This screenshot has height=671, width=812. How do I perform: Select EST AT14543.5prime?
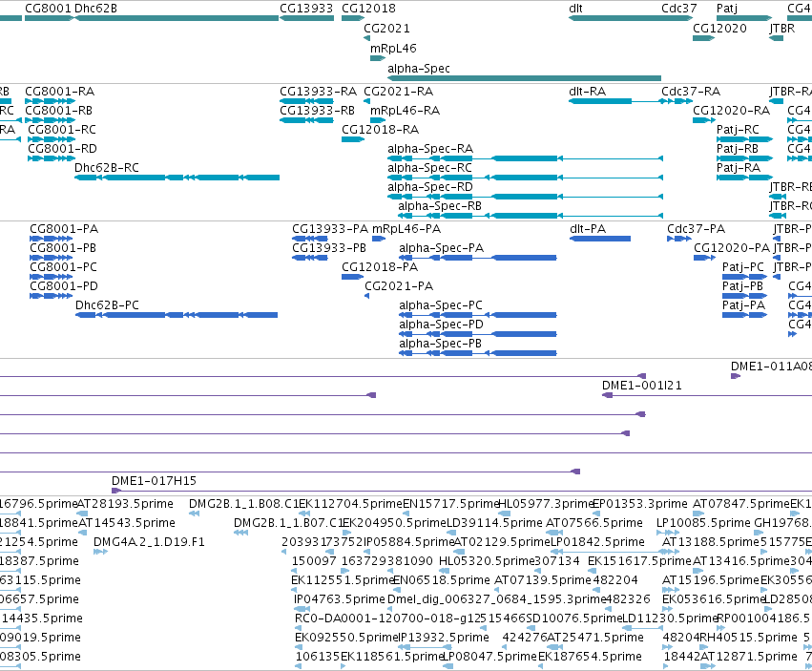tap(127, 523)
